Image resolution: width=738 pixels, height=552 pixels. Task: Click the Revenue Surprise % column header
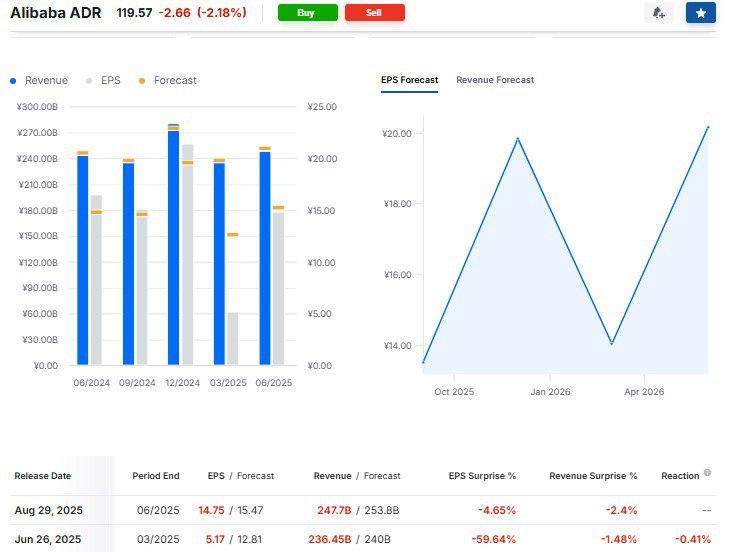593,476
